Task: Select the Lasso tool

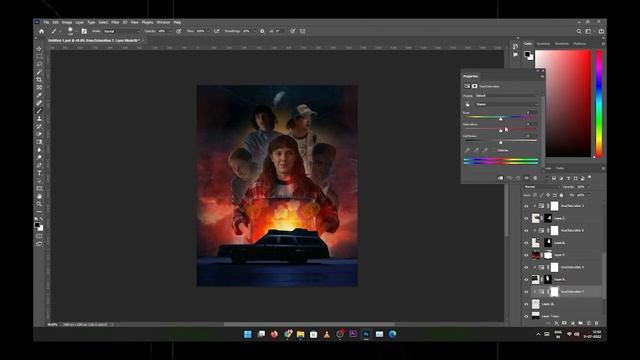Action: click(39, 64)
